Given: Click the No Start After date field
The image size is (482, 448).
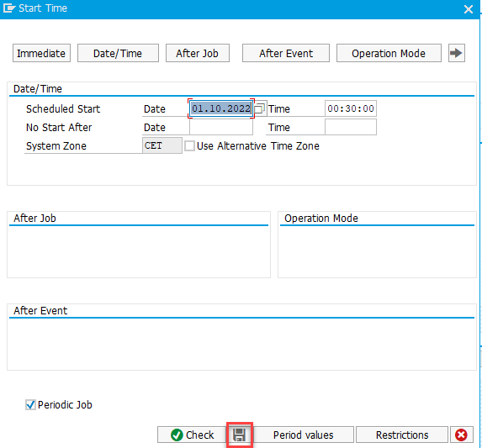Looking at the screenshot, I should click(221, 127).
